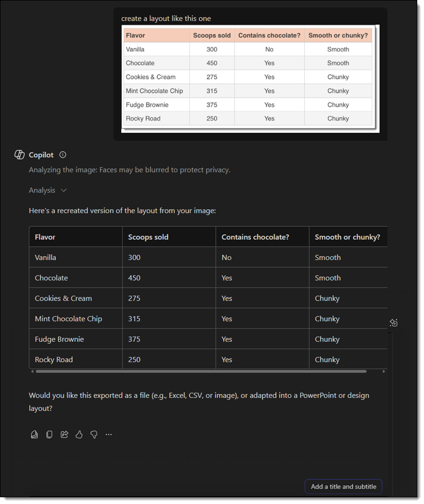The image size is (424, 504).
Task: Select the 'Contains chocolate?' header cell
Action: (255, 237)
